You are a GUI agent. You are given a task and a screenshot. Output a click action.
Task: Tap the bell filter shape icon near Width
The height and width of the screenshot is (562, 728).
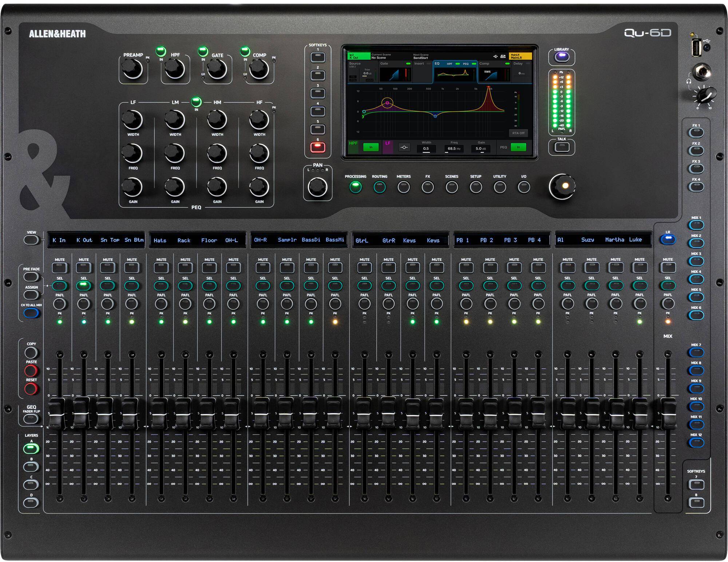404,148
